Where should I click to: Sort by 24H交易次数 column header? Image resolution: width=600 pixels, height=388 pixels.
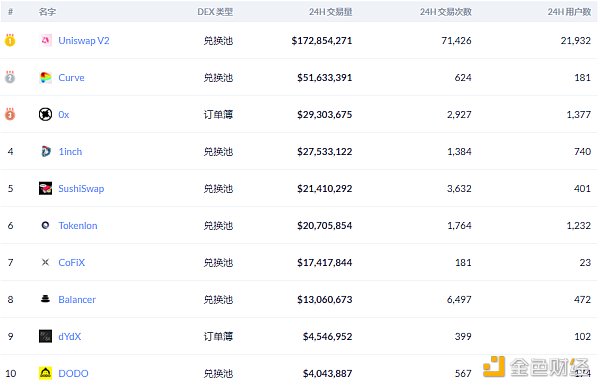[445, 12]
